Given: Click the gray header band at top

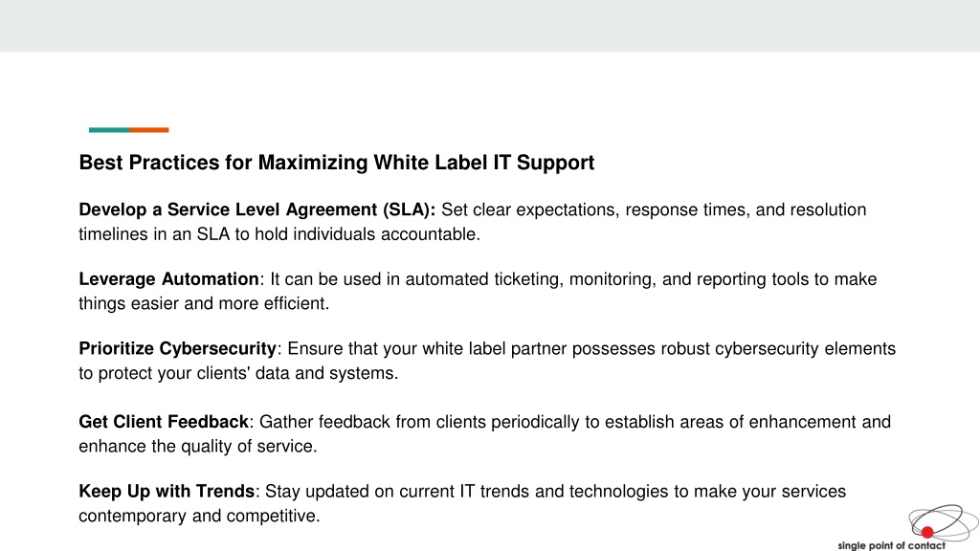Looking at the screenshot, I should [x=490, y=26].
